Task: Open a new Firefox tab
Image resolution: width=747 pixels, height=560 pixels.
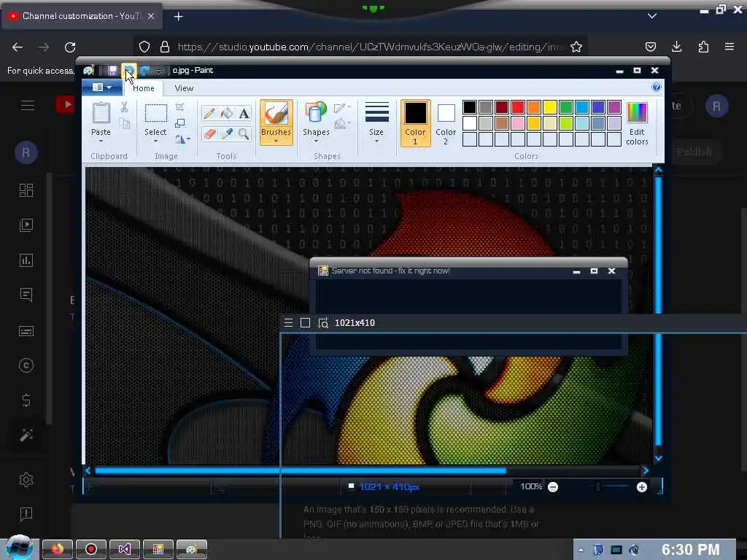Action: pyautogui.click(x=178, y=17)
